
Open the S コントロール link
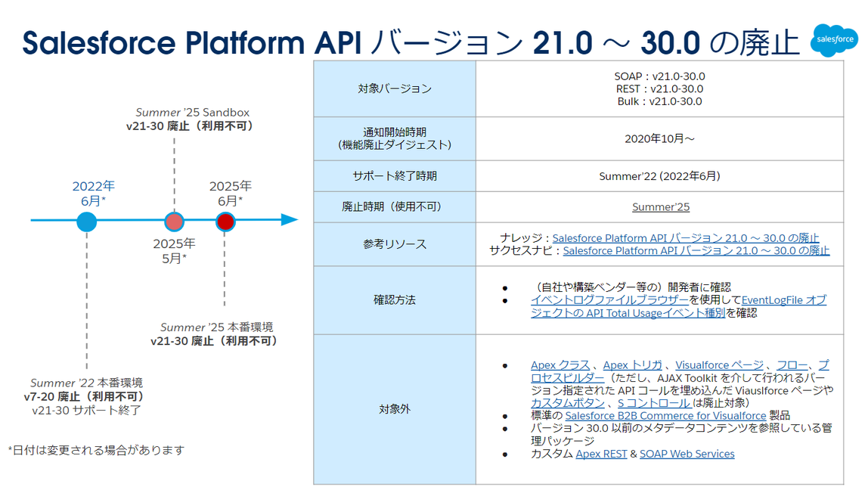(654, 403)
